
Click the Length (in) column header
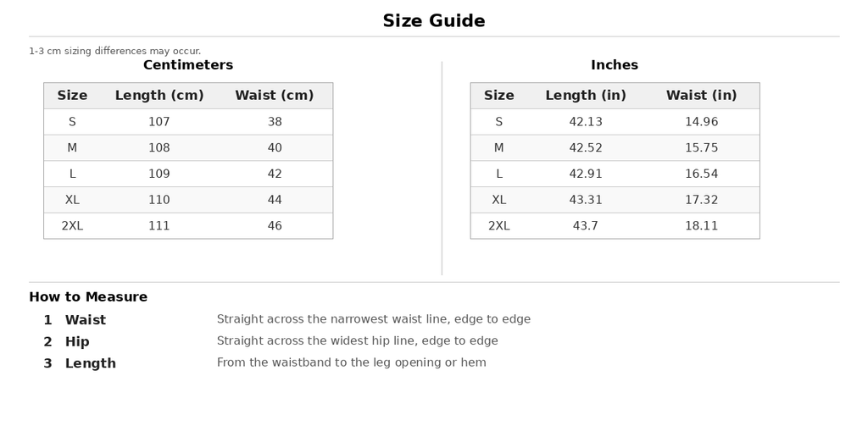tap(586, 96)
